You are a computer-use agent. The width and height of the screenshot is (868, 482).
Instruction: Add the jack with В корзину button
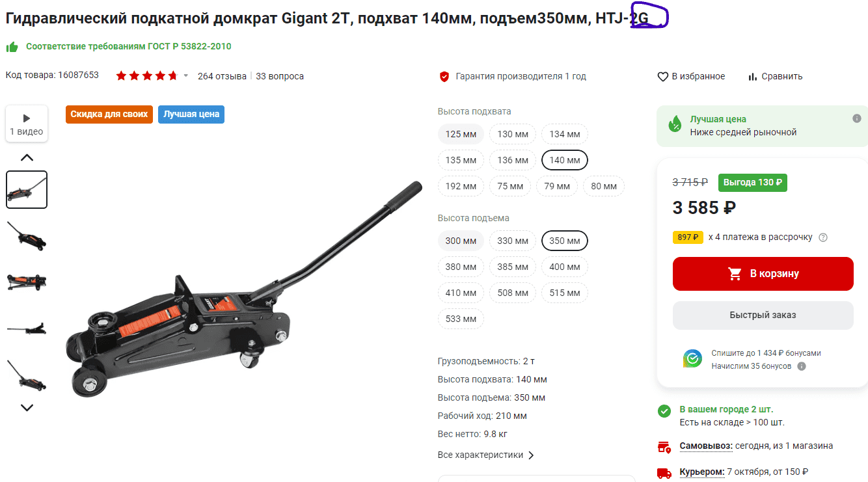(x=763, y=274)
